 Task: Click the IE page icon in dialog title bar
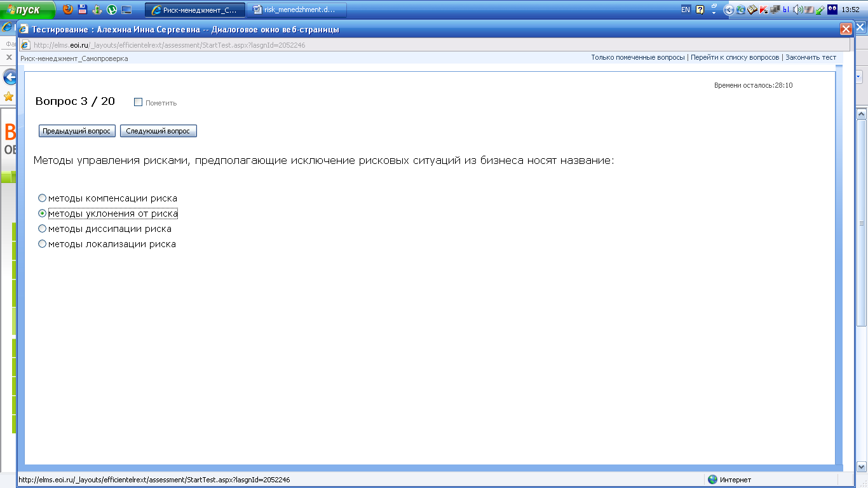[x=24, y=29]
